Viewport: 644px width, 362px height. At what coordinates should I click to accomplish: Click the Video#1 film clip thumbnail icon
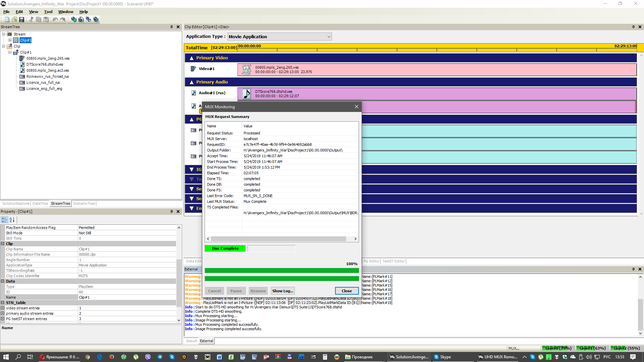click(x=247, y=70)
